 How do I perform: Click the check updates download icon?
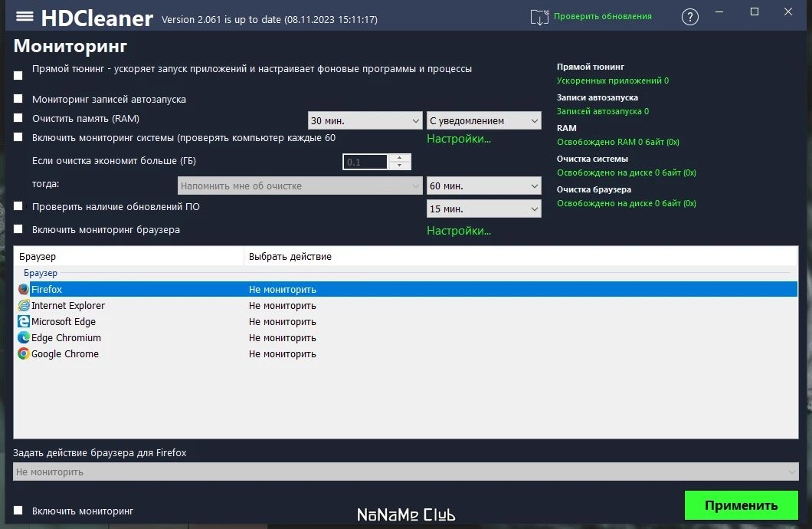pos(539,17)
